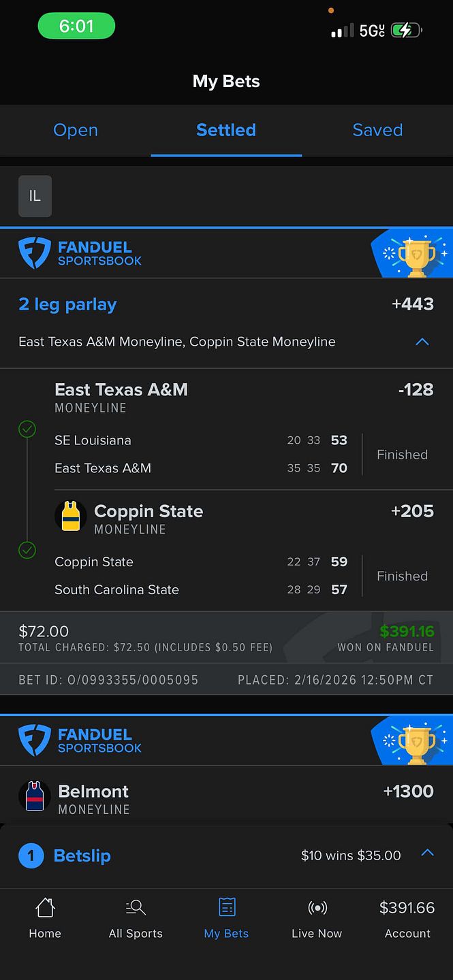Image resolution: width=453 pixels, height=980 pixels.
Task: Select the My Bets bottom nav icon
Action: [x=226, y=907]
